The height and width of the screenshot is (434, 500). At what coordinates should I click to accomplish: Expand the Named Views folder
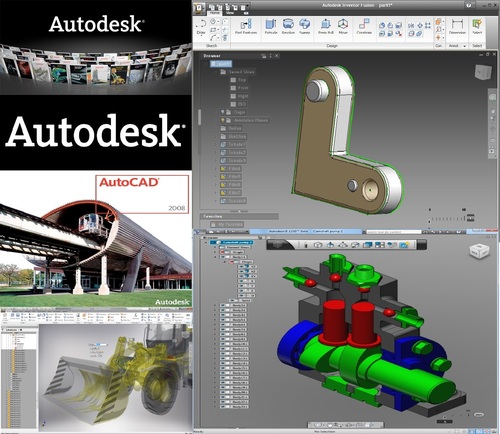pos(216,72)
